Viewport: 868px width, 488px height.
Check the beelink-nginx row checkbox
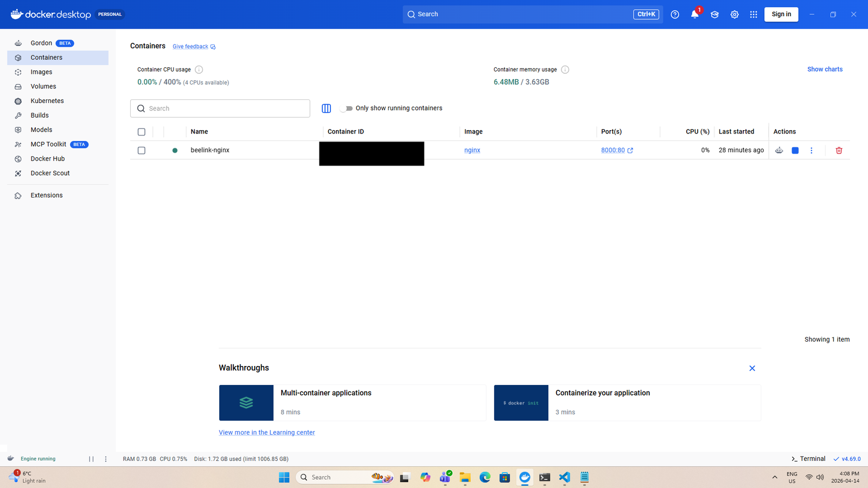click(x=141, y=150)
